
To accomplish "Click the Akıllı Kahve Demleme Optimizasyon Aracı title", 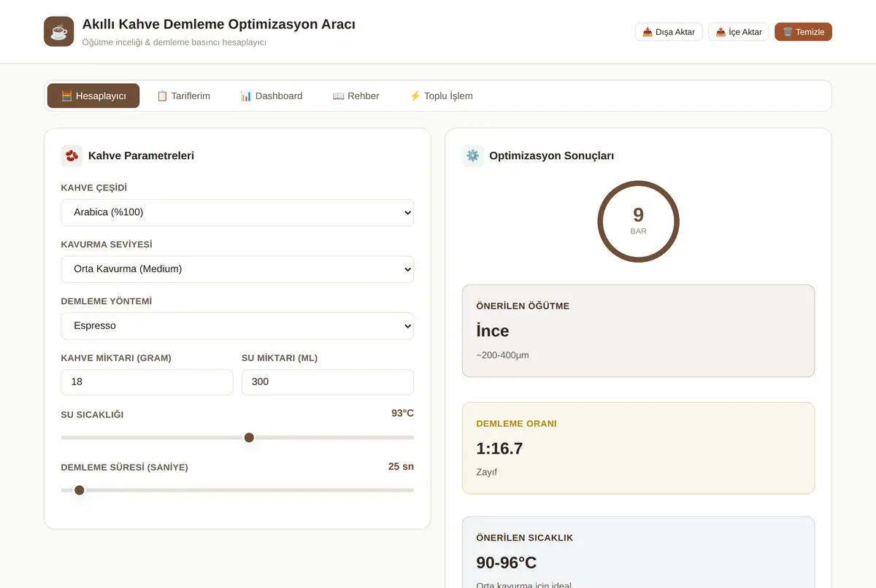I will pyautogui.click(x=219, y=24).
